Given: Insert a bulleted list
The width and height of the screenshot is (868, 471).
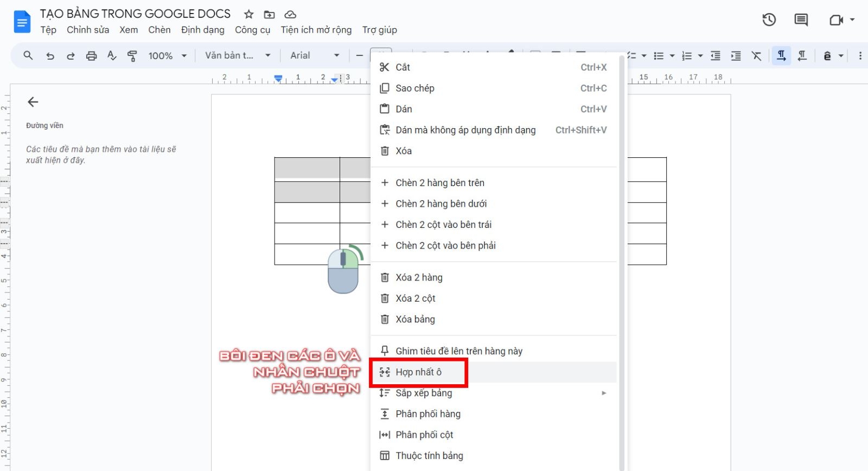Looking at the screenshot, I should (659, 55).
